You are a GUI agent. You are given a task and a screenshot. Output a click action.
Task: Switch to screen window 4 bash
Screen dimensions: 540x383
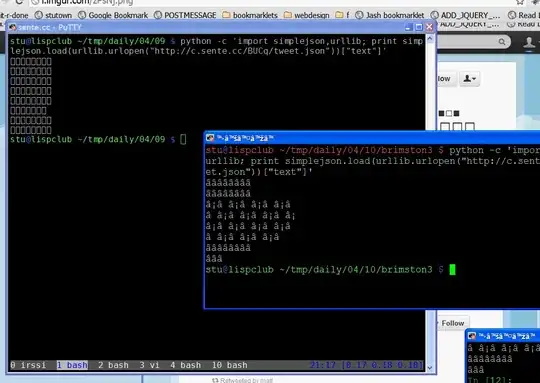185,365
